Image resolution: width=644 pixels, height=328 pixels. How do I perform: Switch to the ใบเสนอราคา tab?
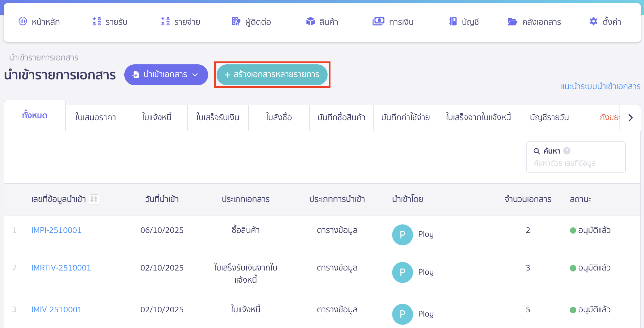(x=96, y=118)
